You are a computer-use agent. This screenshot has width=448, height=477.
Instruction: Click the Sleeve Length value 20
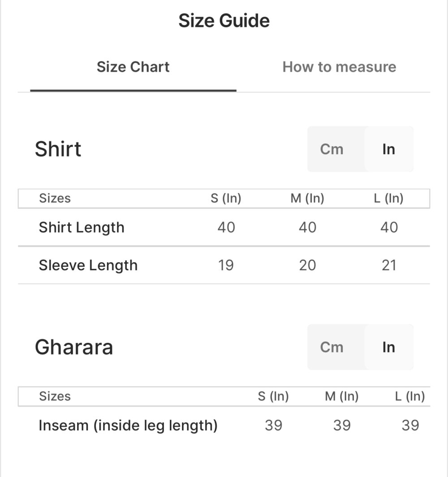click(x=307, y=265)
